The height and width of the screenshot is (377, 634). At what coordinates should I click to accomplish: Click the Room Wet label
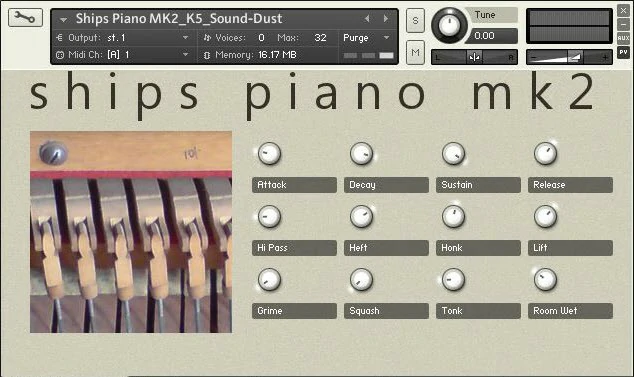571,311
